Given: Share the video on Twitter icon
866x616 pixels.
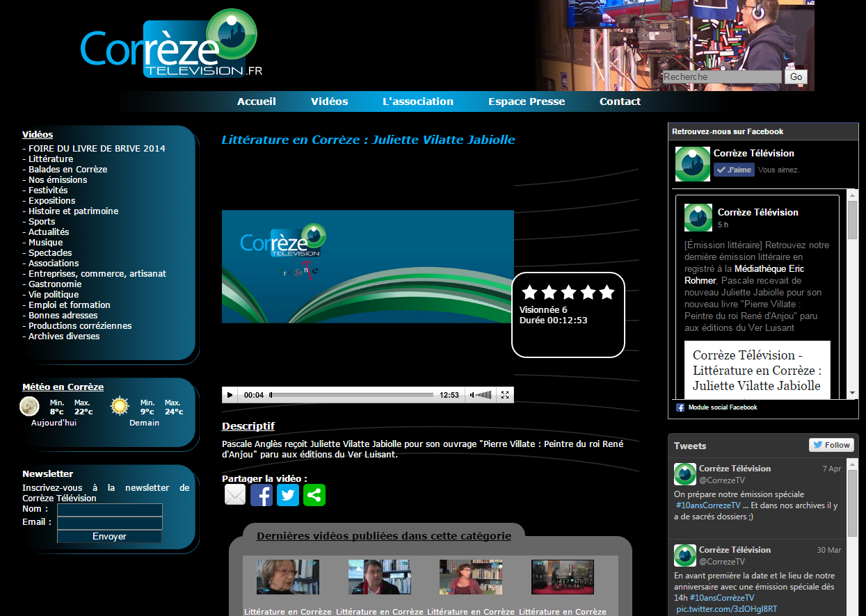Looking at the screenshot, I should [288, 495].
